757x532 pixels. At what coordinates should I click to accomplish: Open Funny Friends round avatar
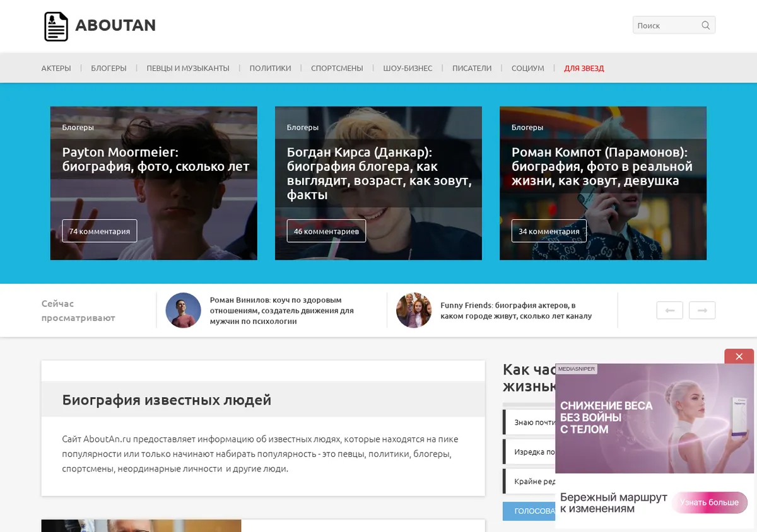pyautogui.click(x=414, y=310)
